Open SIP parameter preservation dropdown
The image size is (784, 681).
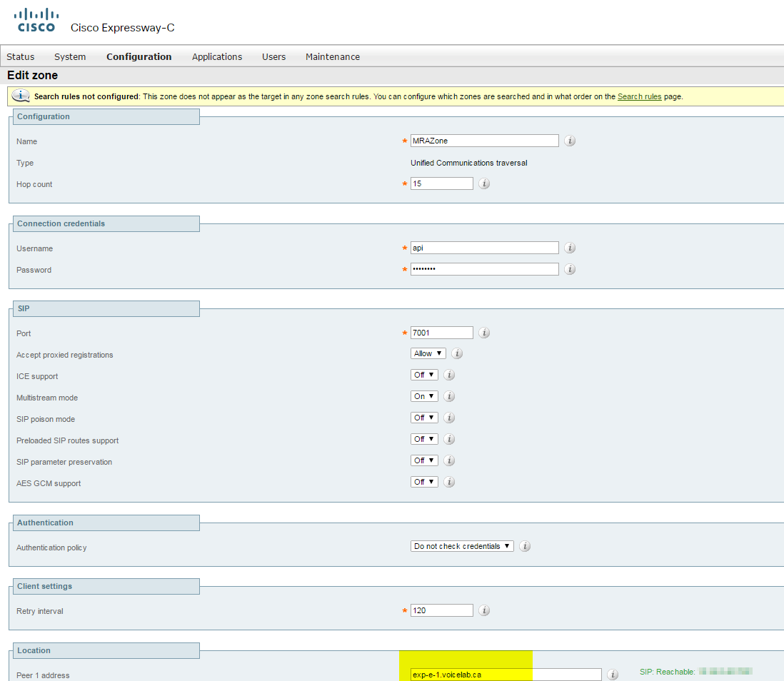[424, 461]
